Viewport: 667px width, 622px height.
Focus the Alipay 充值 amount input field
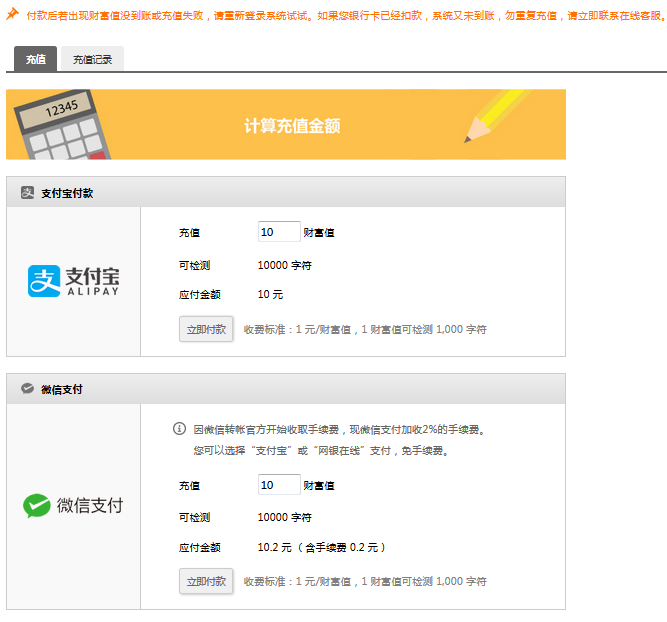[x=279, y=232]
